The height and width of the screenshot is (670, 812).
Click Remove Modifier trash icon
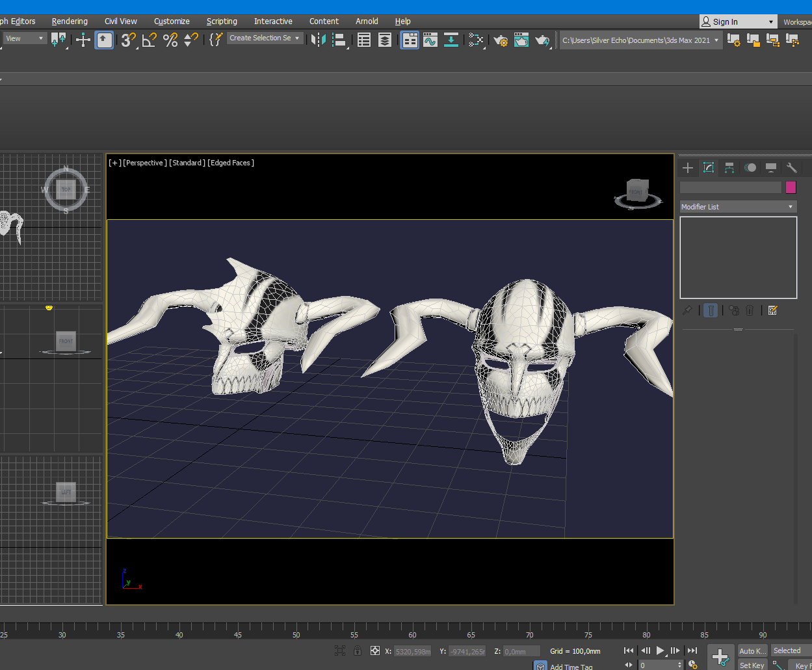[x=750, y=310]
